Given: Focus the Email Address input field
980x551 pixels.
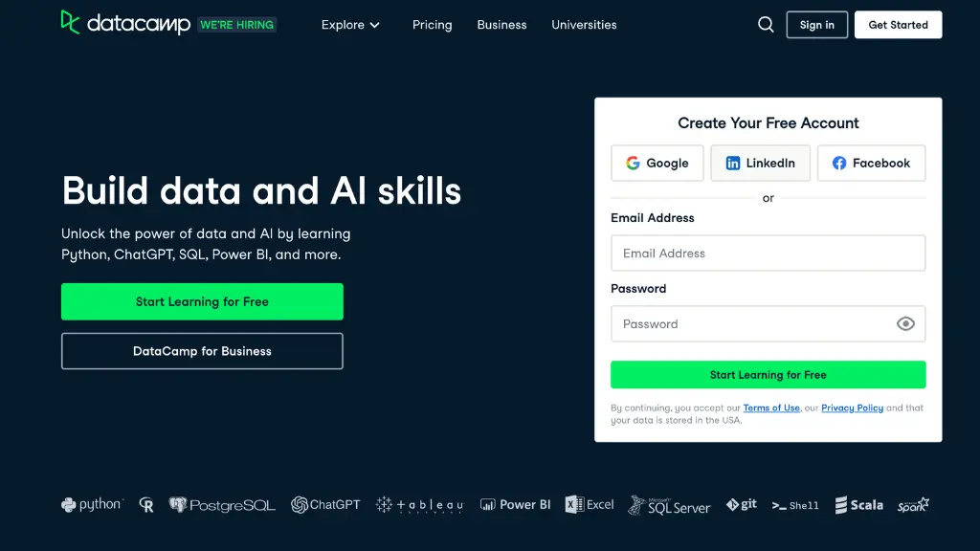Looking at the screenshot, I should tap(768, 253).
